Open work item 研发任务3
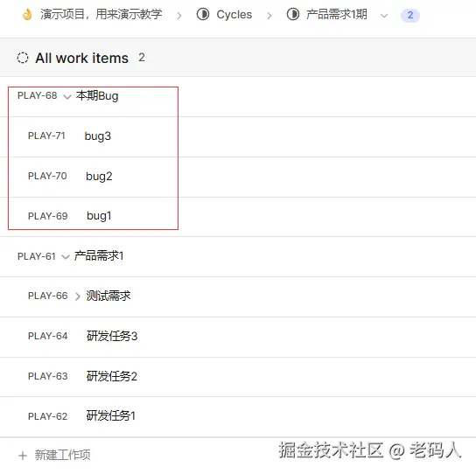The image size is (476, 474). coord(112,336)
